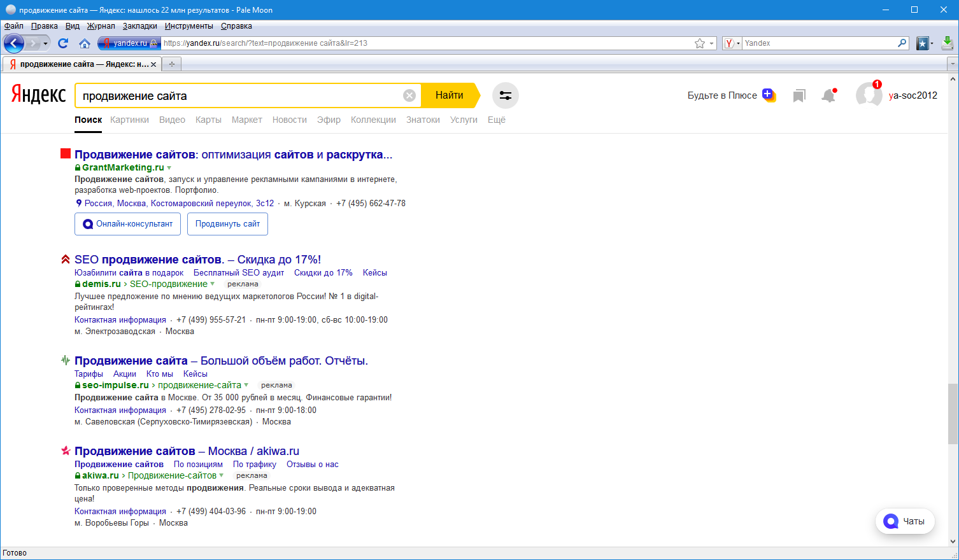
Task: Switch to the Видео search tab
Action: pyautogui.click(x=172, y=120)
